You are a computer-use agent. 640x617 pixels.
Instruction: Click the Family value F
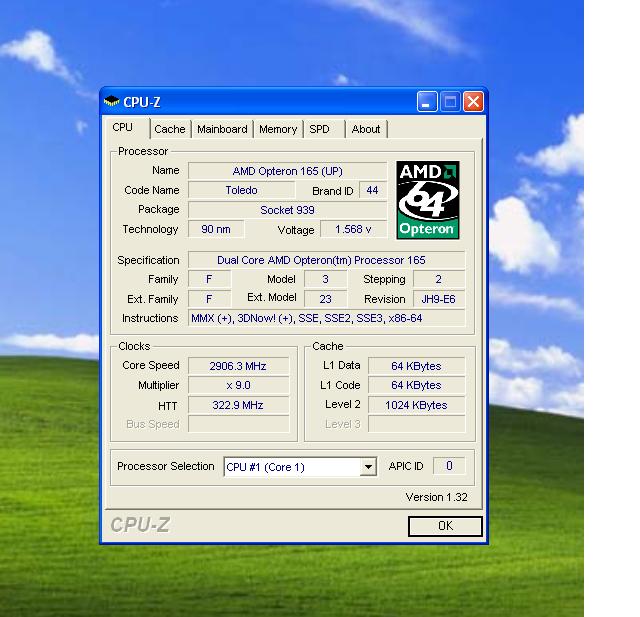pyautogui.click(x=209, y=279)
